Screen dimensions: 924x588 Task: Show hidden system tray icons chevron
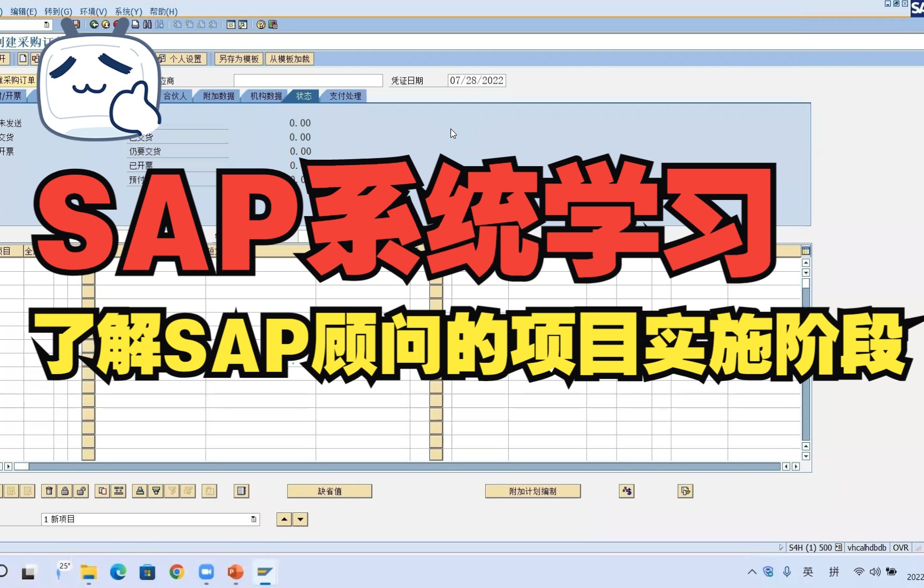pos(752,572)
